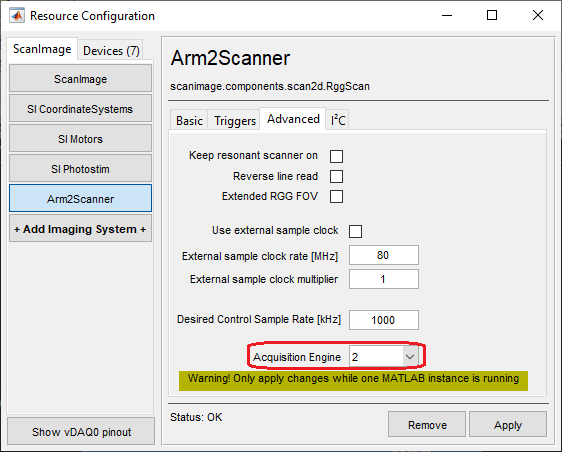Select the Advanced tab
The image size is (562, 452).
293,119
